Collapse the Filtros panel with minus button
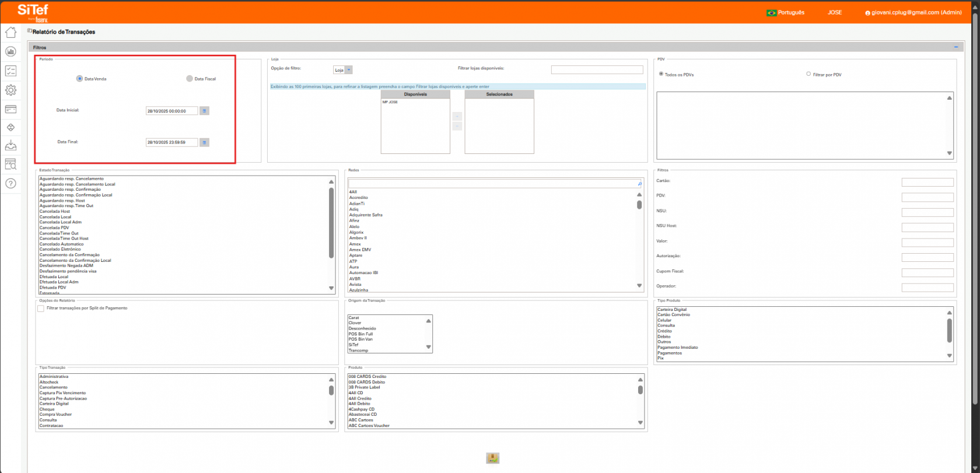Image resolution: width=980 pixels, height=473 pixels. (x=956, y=47)
